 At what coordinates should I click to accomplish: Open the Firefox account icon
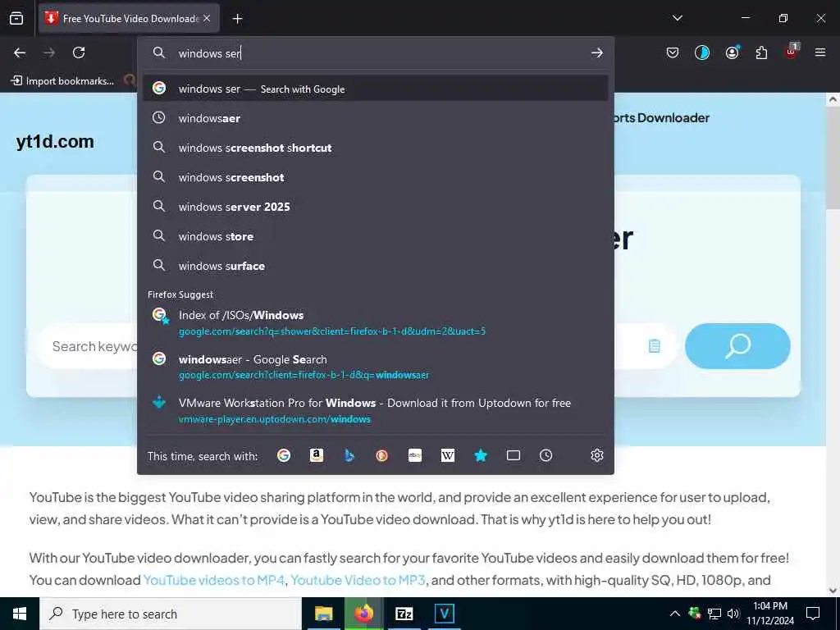[x=732, y=52]
